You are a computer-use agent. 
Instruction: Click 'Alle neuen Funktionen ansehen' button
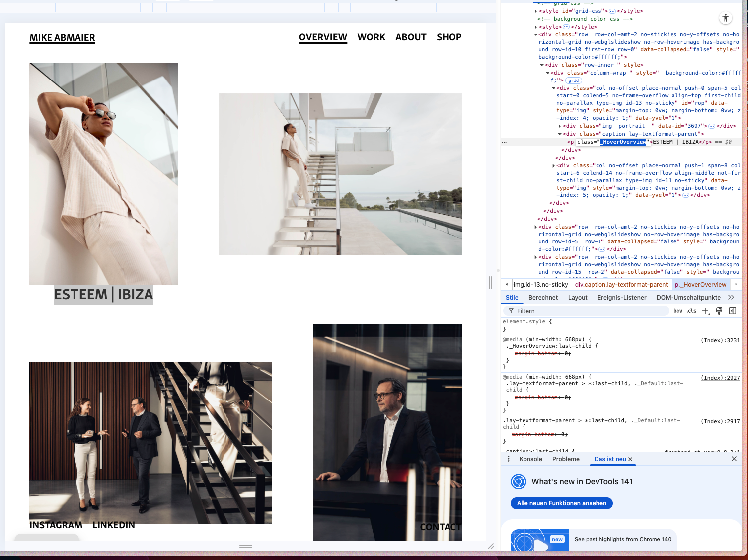(x=561, y=503)
